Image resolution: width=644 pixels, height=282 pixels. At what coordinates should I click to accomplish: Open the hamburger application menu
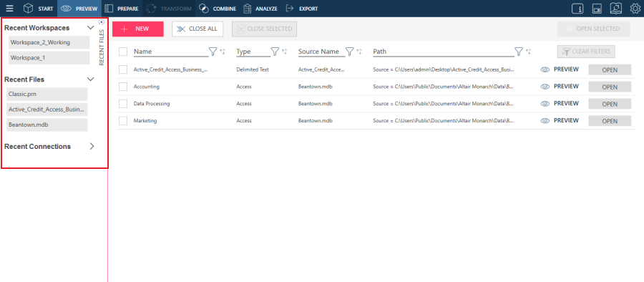pyautogui.click(x=9, y=8)
